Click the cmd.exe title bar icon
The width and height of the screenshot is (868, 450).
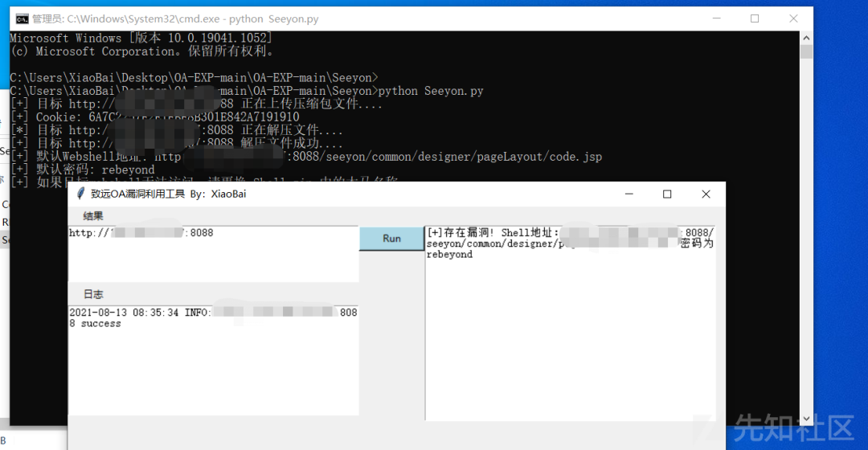23,18
